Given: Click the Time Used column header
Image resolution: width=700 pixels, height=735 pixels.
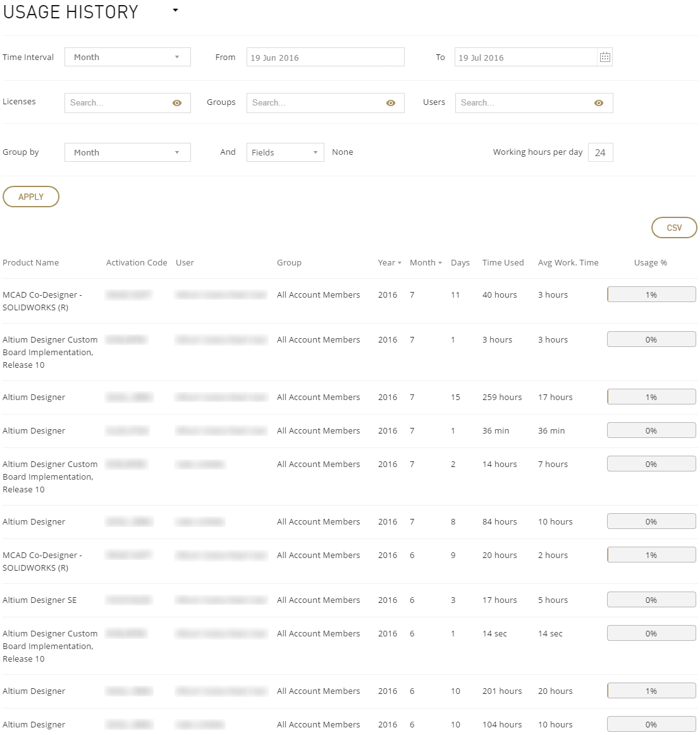Looking at the screenshot, I should pos(503,263).
